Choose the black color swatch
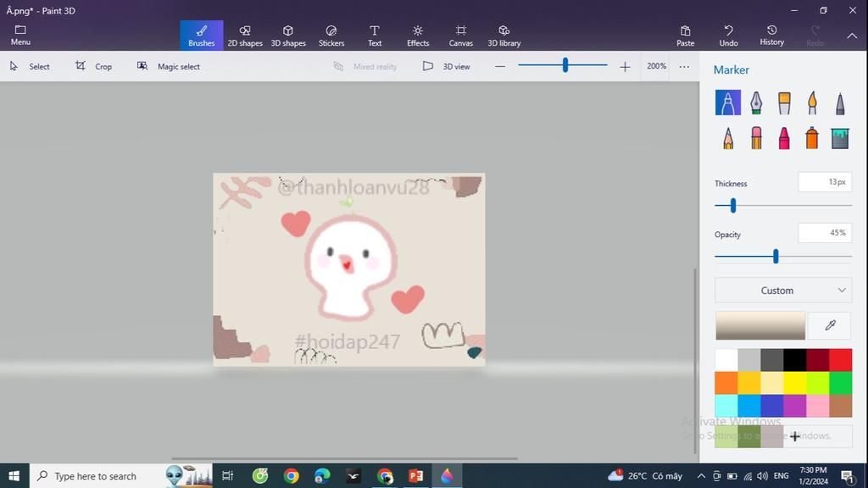The height and width of the screenshot is (488, 868). 794,360
